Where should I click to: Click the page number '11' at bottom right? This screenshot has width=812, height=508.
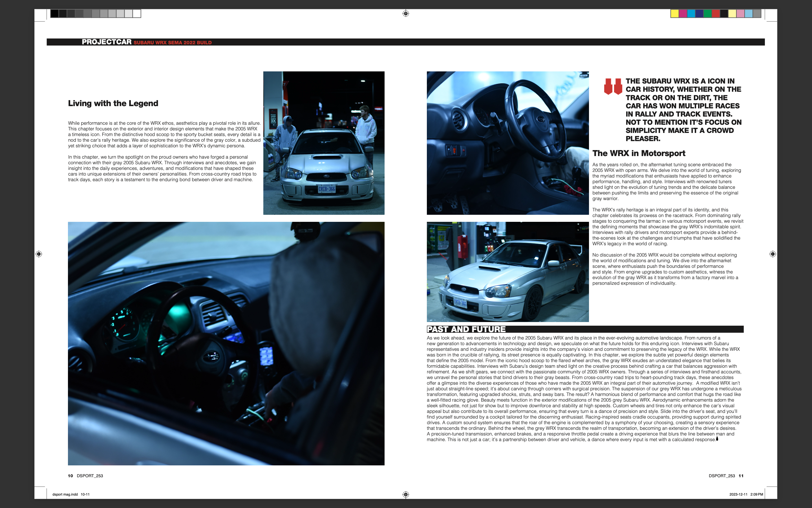tap(741, 476)
